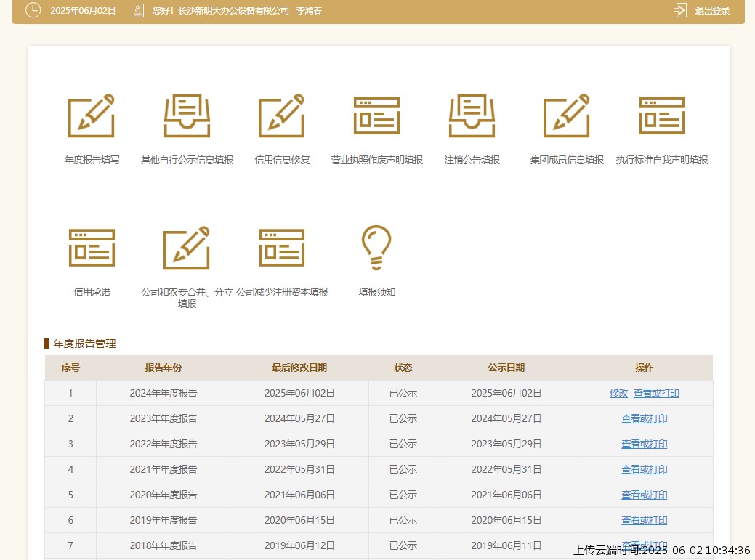
Task: Open the 营业执照作废声明填报 form icon
Action: (x=376, y=115)
